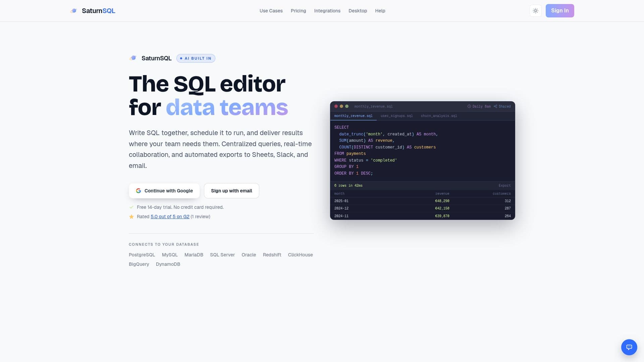This screenshot has height=362, width=644.
Task: Switch to the user_signups.sql tab
Action: [396, 116]
